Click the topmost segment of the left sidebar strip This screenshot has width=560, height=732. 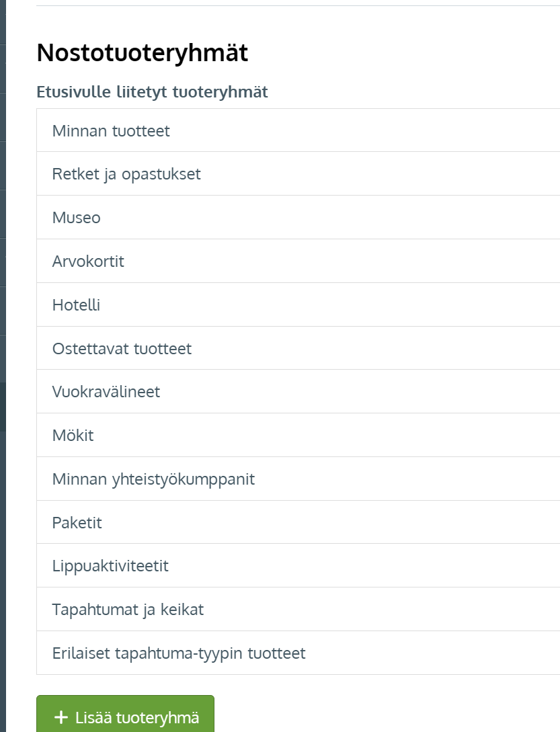pyautogui.click(x=3, y=22)
